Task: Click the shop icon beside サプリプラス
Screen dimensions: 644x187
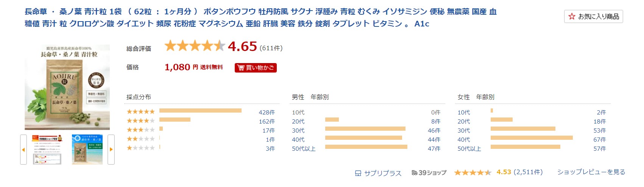Action: point(358,173)
